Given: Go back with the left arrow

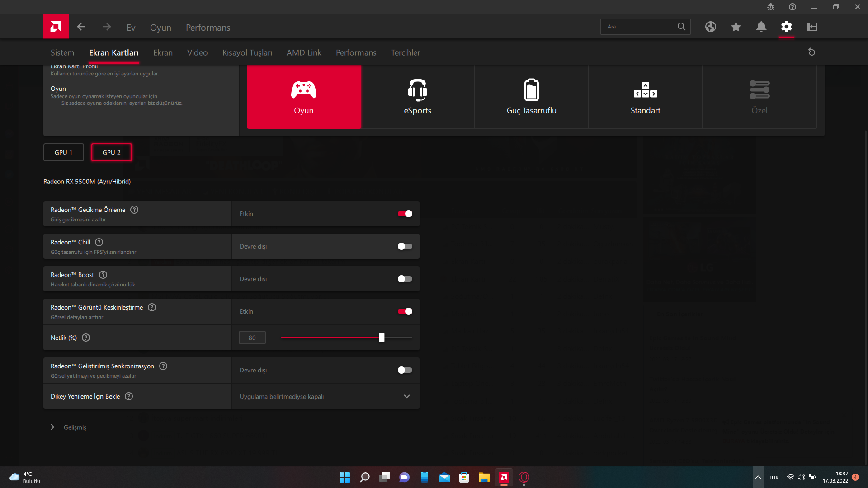Looking at the screenshot, I should (81, 27).
